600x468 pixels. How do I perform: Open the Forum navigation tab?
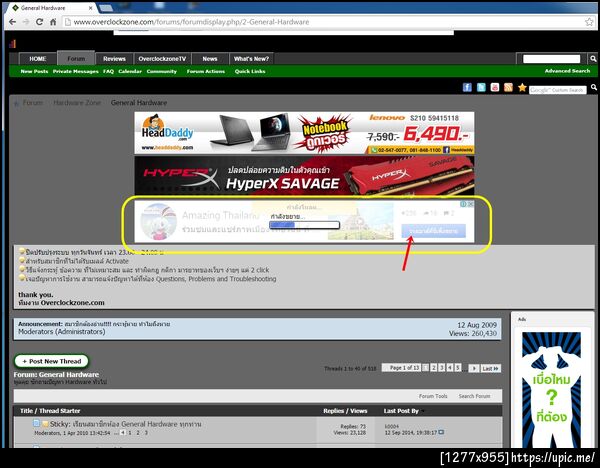[x=76, y=59]
